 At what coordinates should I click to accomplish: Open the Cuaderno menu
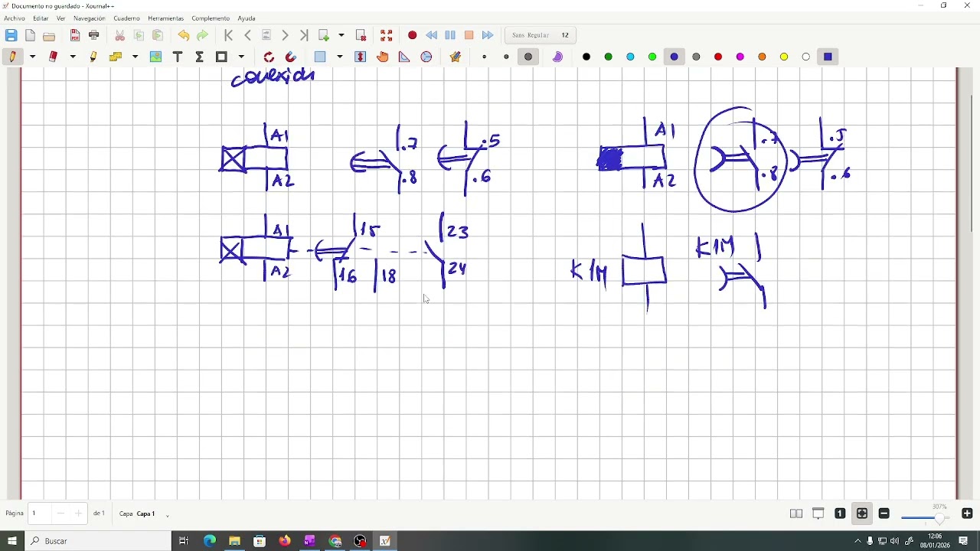pyautogui.click(x=127, y=18)
